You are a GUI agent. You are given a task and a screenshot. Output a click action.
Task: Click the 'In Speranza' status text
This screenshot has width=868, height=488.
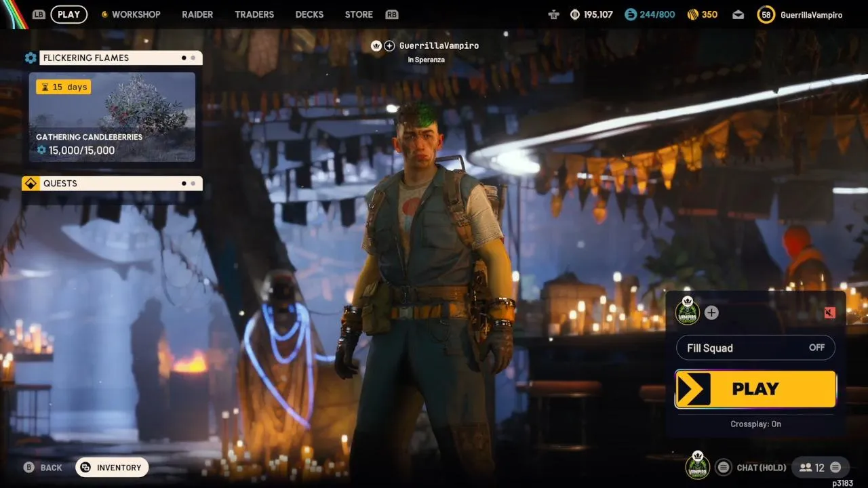tap(425, 60)
